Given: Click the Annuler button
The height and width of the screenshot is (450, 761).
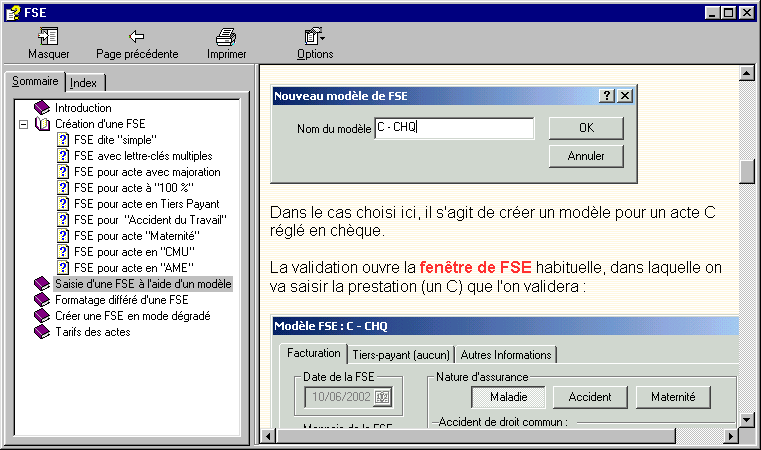Looking at the screenshot, I should click(x=586, y=156).
